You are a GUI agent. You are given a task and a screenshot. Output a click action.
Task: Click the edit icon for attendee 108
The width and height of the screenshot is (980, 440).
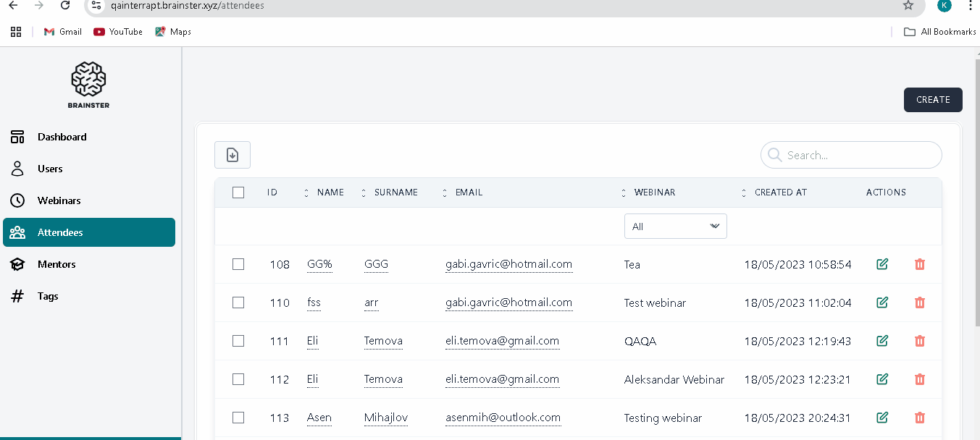[882, 264]
